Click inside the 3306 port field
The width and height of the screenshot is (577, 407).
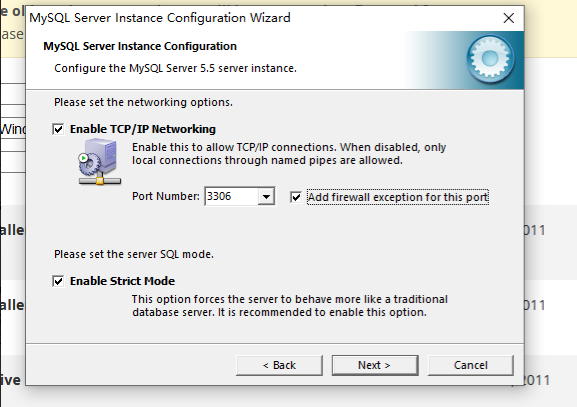[231, 197]
